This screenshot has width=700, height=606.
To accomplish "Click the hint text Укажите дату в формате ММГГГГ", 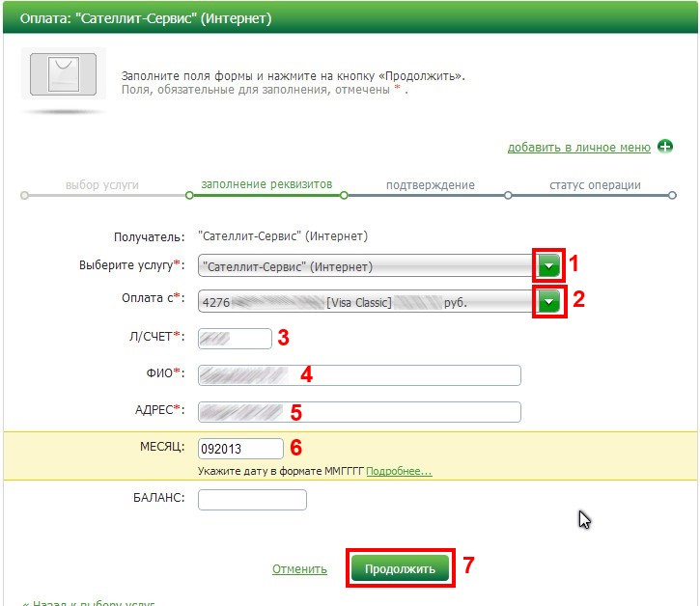I will click(281, 471).
